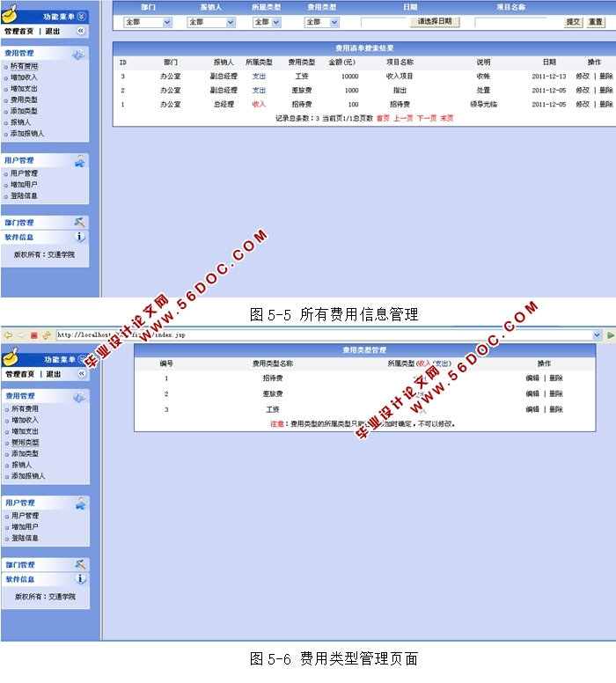Click the green Go arrow in figure 5-6 browser
This screenshot has height=683, width=616.
click(611, 335)
